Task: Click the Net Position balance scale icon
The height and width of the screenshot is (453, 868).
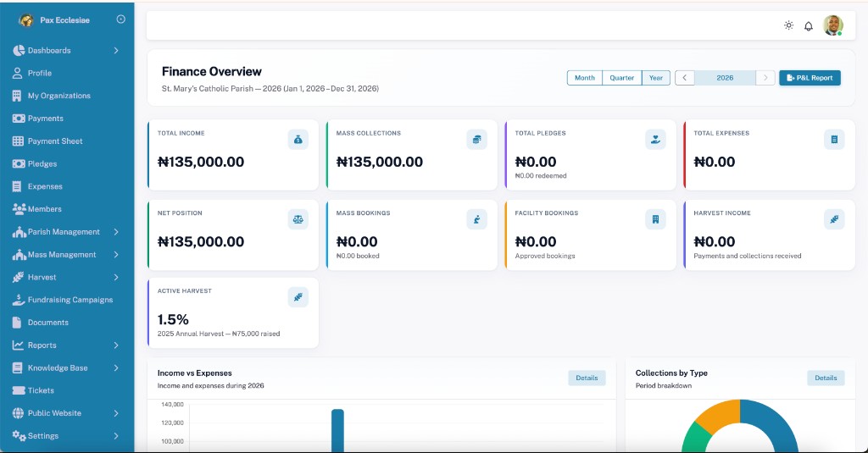Action: [x=298, y=219]
